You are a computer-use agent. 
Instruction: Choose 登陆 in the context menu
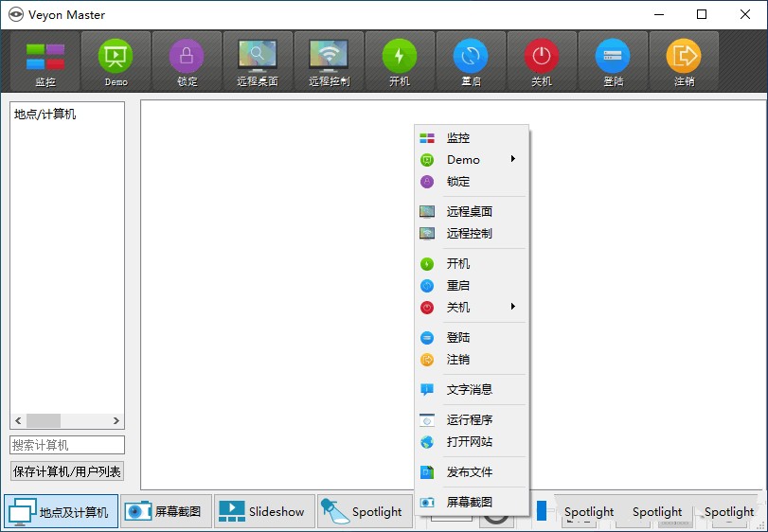(x=472, y=338)
